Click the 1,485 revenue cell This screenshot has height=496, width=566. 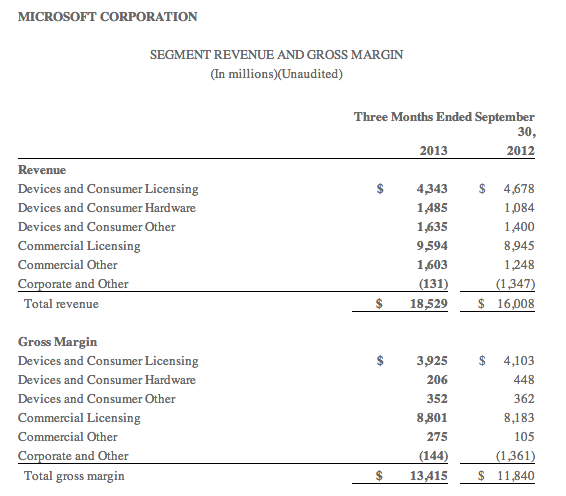click(432, 208)
